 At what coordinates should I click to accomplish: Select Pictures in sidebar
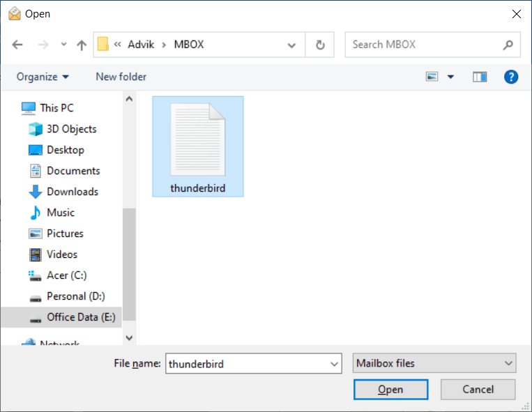65,234
